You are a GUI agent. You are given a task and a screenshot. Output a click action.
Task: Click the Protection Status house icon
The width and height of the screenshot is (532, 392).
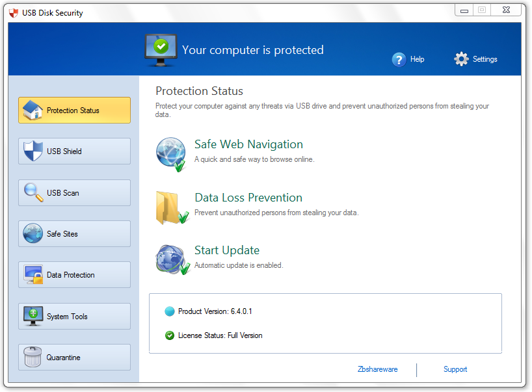(33, 110)
